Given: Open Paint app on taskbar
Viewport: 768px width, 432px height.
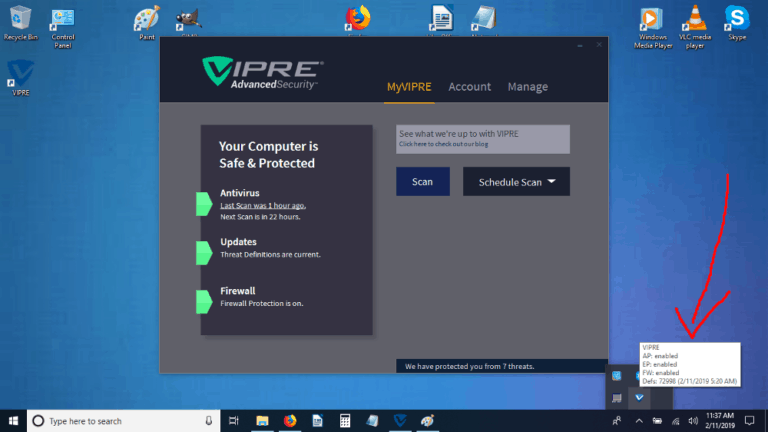Looking at the screenshot, I should click(x=427, y=421).
